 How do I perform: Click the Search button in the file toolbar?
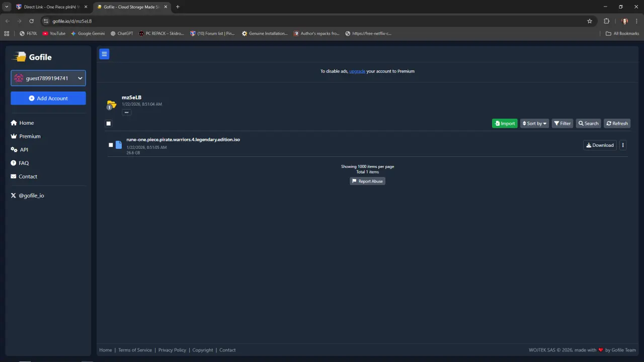589,124
